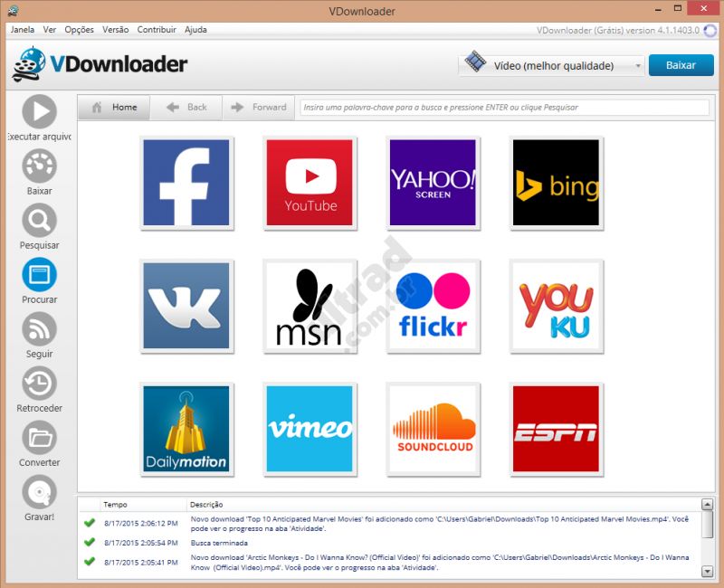
Task: Go to the Home page in the browser
Action: tap(114, 108)
